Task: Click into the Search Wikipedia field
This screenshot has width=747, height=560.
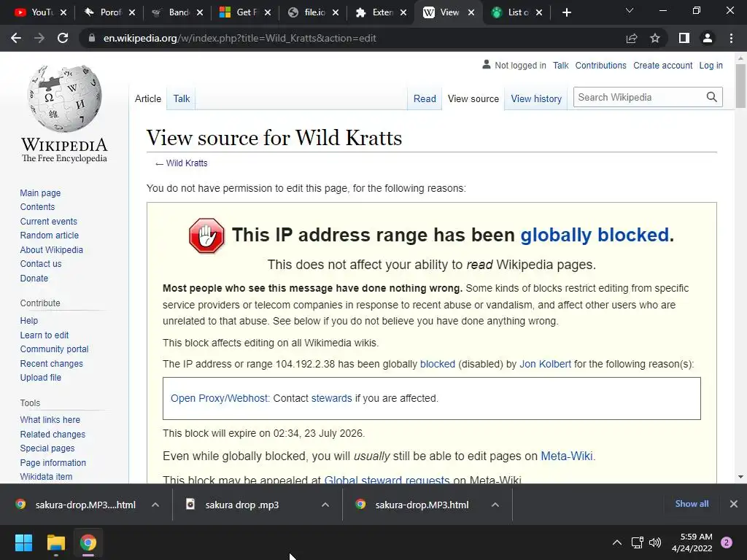Action: point(639,97)
